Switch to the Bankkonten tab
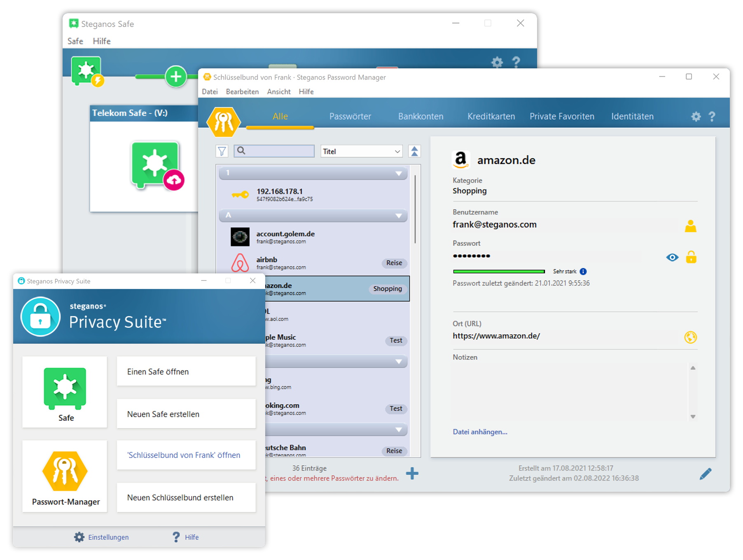Image resolution: width=743 pixels, height=560 pixels. coord(421,117)
